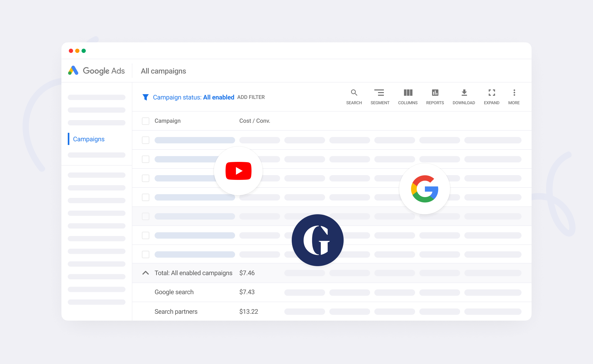Click the All campaigns header title
593x364 pixels.
(163, 71)
